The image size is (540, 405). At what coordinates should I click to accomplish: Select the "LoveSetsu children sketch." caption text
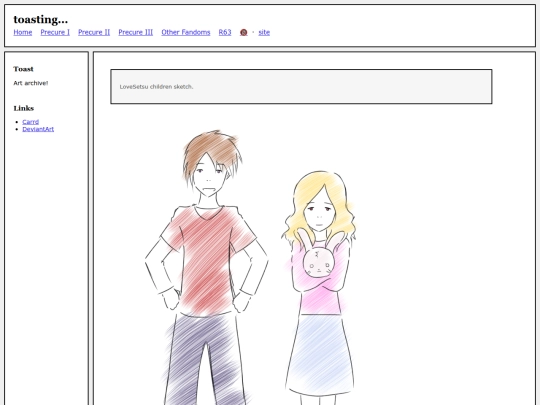pos(156,87)
